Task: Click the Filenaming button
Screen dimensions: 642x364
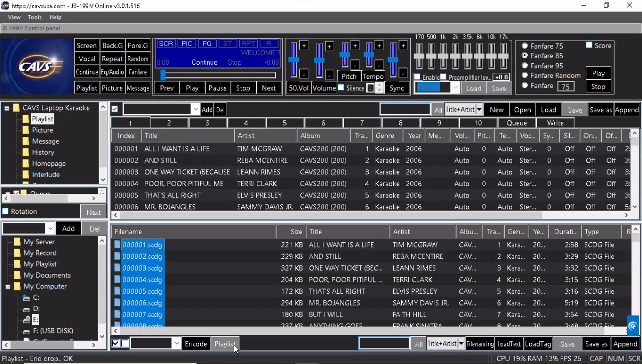Action: (x=480, y=344)
